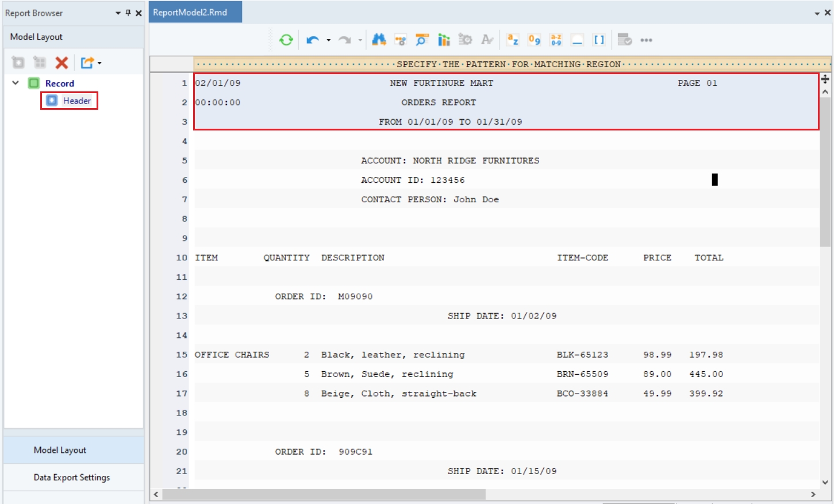Click the red X delete icon
This screenshot has width=834, height=504.
tap(62, 63)
